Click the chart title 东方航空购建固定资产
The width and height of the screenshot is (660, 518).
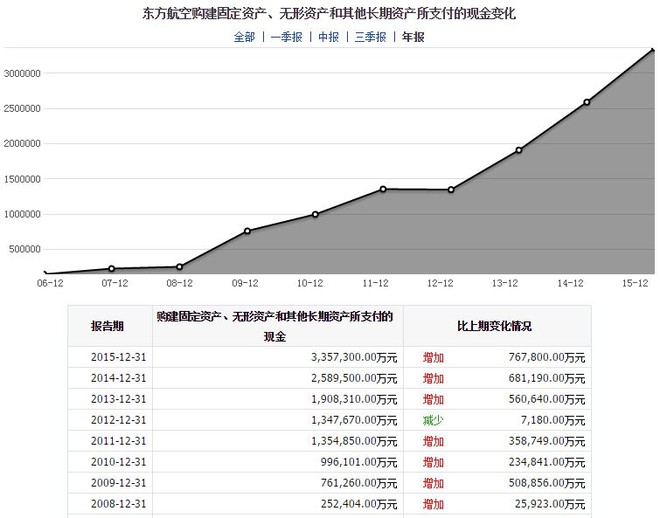(x=329, y=13)
